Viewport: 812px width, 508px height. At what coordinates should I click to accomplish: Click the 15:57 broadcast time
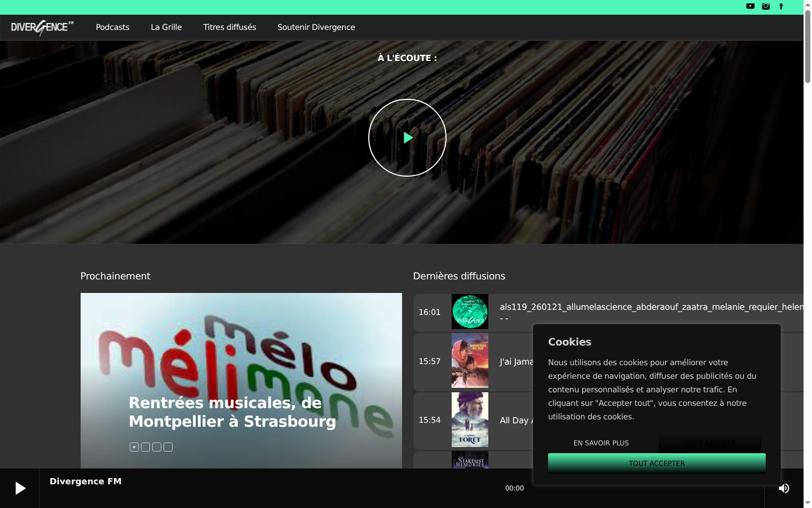pos(430,361)
